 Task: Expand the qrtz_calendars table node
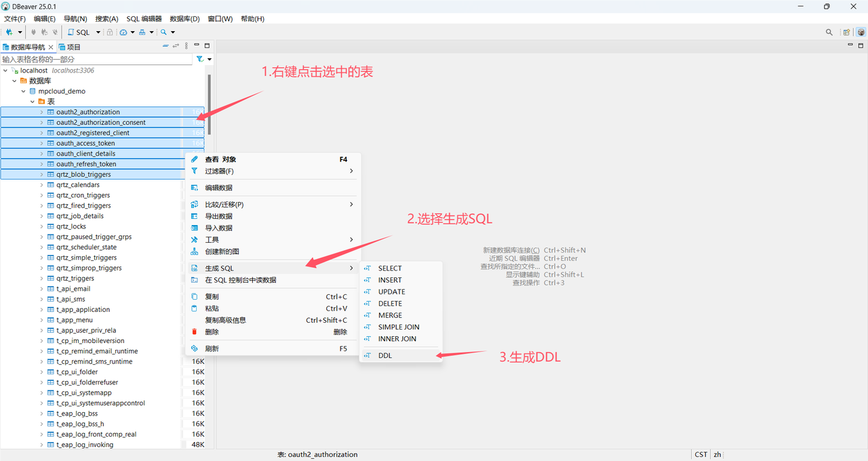coord(41,184)
